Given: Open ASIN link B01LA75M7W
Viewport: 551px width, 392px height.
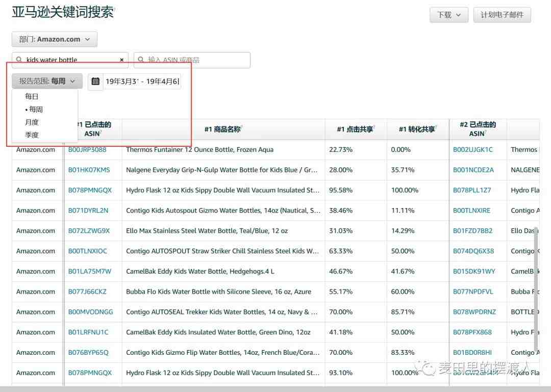Looking at the screenshot, I should (90, 272).
